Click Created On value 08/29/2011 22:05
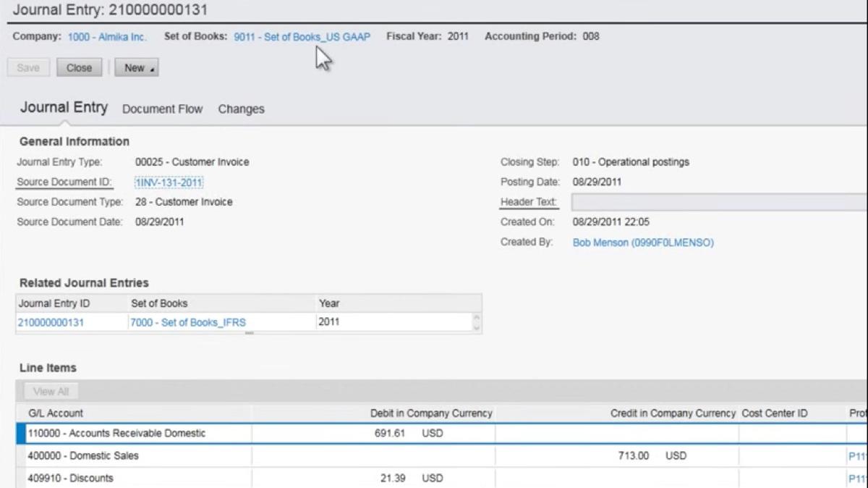Viewport: 868px width, 488px height. [611, 222]
